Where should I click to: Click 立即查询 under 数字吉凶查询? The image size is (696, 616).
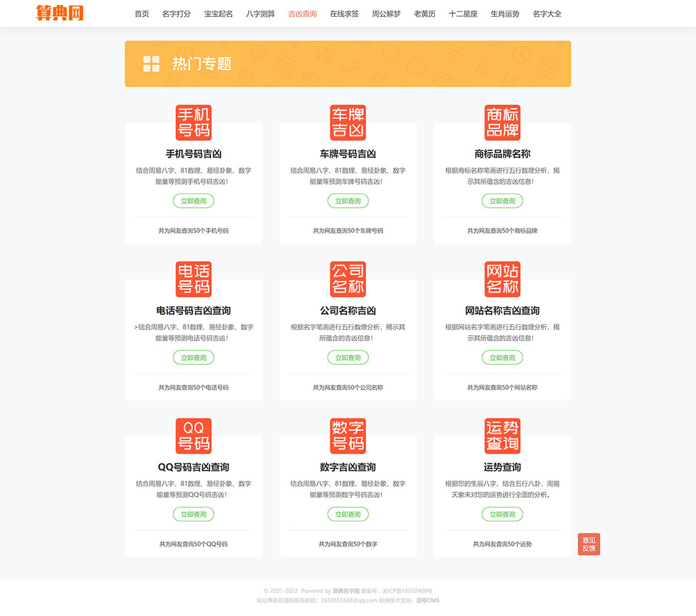[348, 514]
